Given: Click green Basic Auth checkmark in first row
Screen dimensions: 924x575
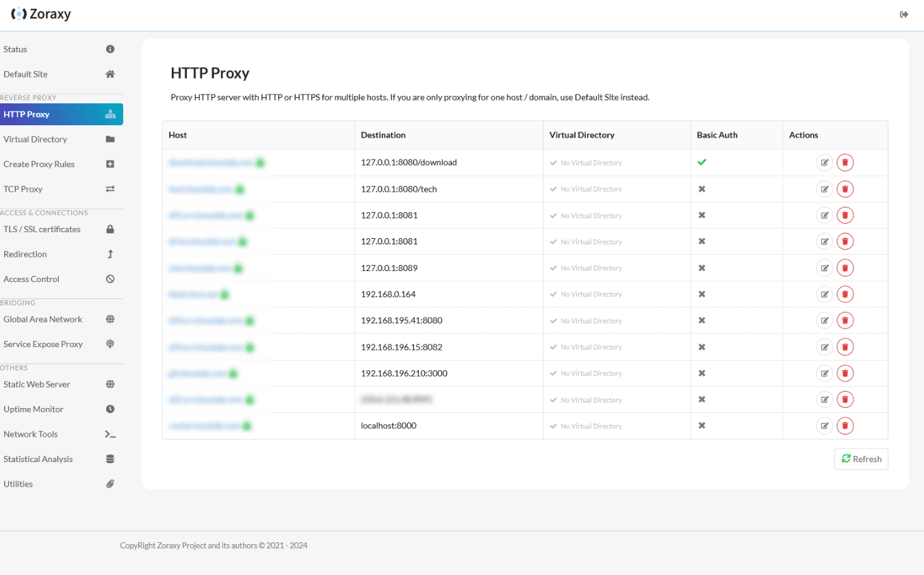Looking at the screenshot, I should (x=702, y=162).
